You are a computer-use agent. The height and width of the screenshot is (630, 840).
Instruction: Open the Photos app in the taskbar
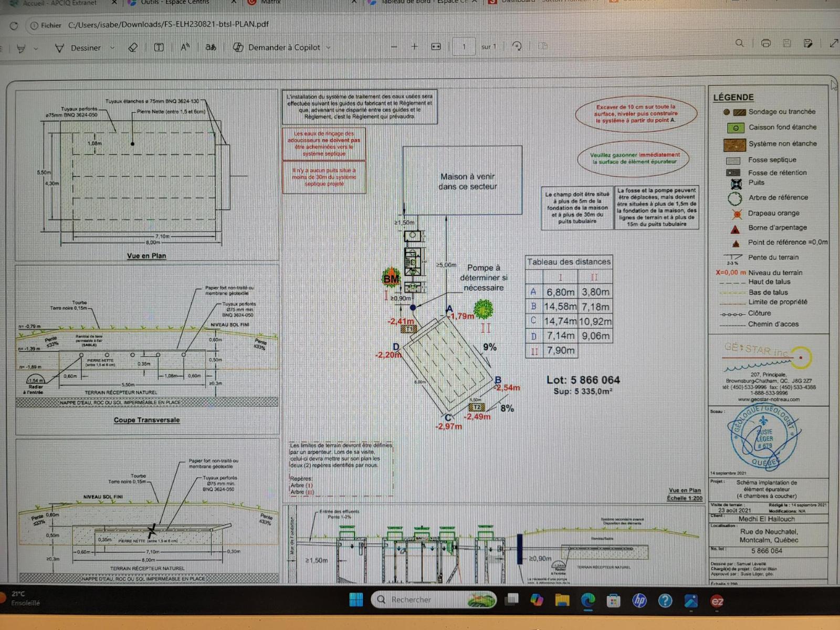click(x=691, y=601)
